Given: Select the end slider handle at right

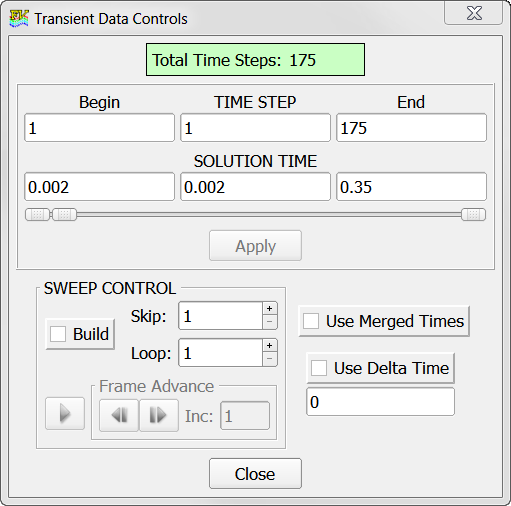Looking at the screenshot, I should click(473, 214).
